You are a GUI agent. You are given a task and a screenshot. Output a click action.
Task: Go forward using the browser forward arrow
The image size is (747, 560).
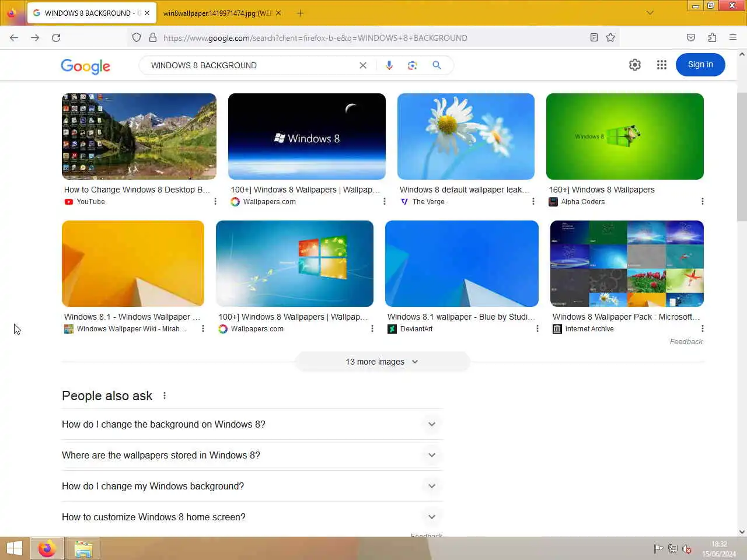click(x=35, y=37)
